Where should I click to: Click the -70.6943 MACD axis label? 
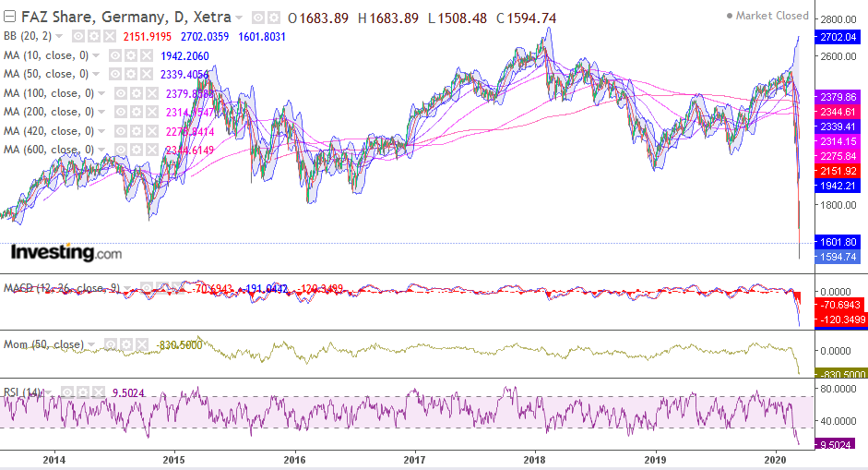coord(840,305)
